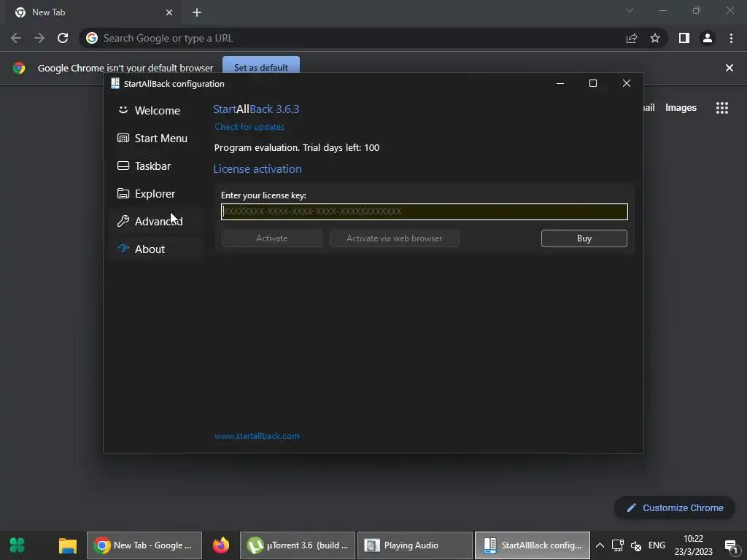
Task: Open the Start Menu settings section
Action: coord(158,138)
